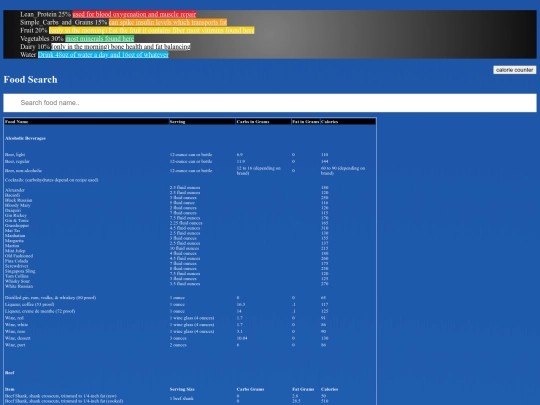This screenshot has width=540, height=405.
Task: Select the Food Search heading
Action: click(30, 80)
